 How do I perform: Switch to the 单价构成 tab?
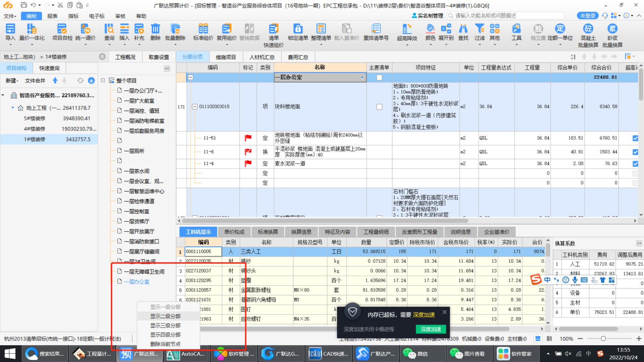click(x=234, y=232)
